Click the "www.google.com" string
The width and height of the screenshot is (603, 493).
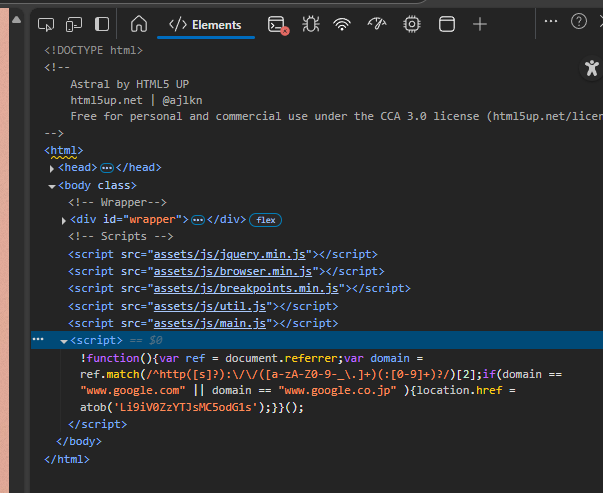(133, 391)
